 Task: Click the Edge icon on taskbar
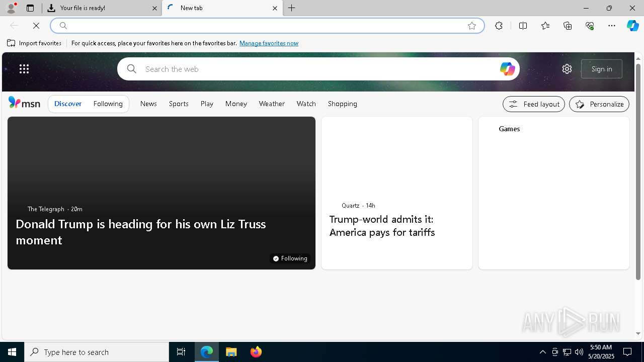coord(207,352)
